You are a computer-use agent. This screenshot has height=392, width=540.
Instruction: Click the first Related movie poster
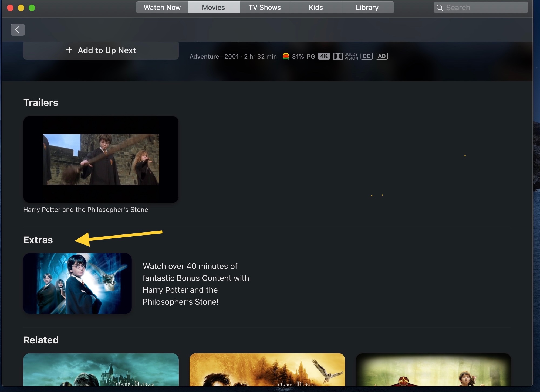pos(101,374)
